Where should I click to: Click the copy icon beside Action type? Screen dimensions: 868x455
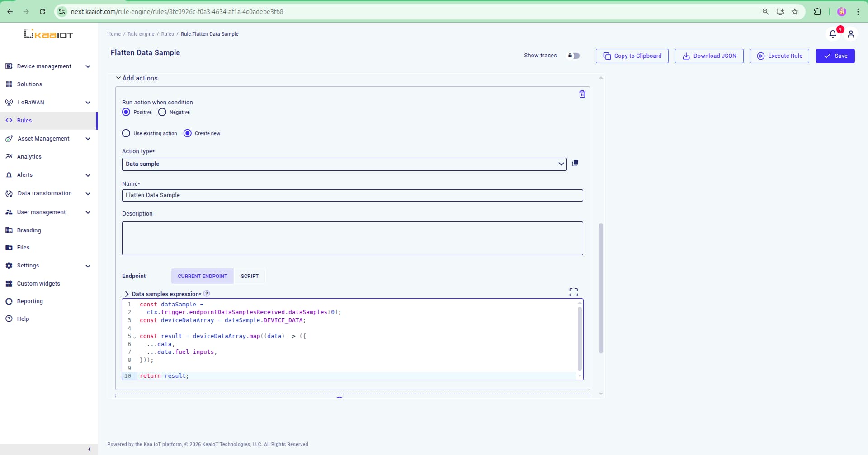tap(575, 164)
